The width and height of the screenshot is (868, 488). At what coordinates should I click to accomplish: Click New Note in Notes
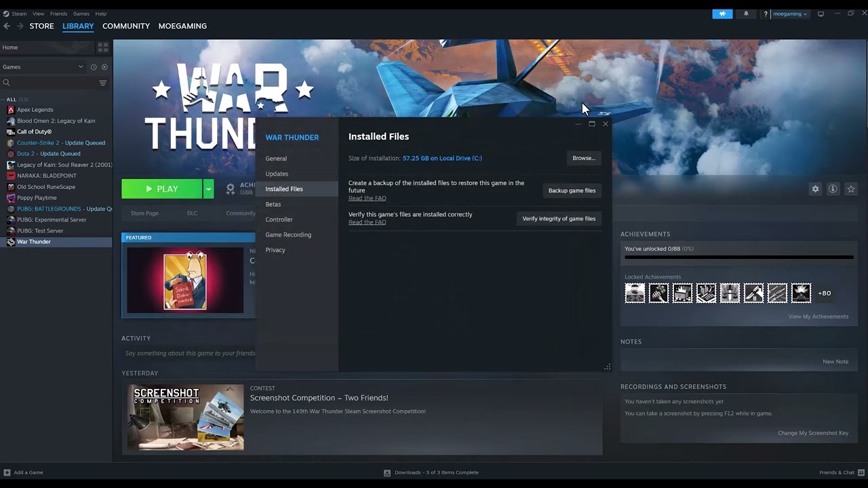click(835, 361)
